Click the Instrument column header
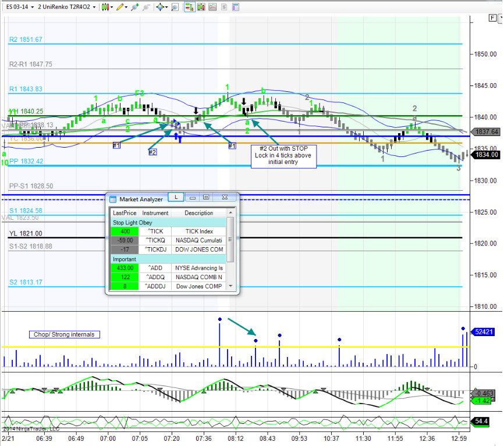Screen dimensions: 504x446 155,213
